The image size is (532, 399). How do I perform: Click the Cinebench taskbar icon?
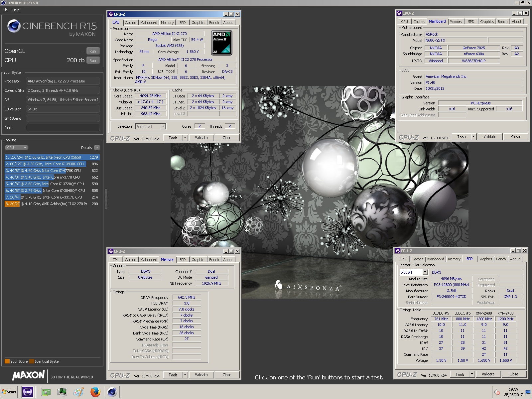click(x=112, y=392)
